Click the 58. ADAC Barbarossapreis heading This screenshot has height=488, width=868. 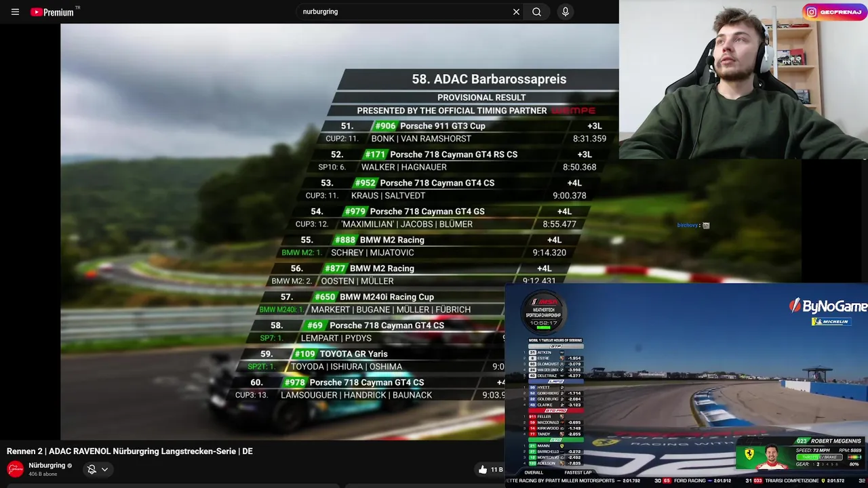click(489, 79)
